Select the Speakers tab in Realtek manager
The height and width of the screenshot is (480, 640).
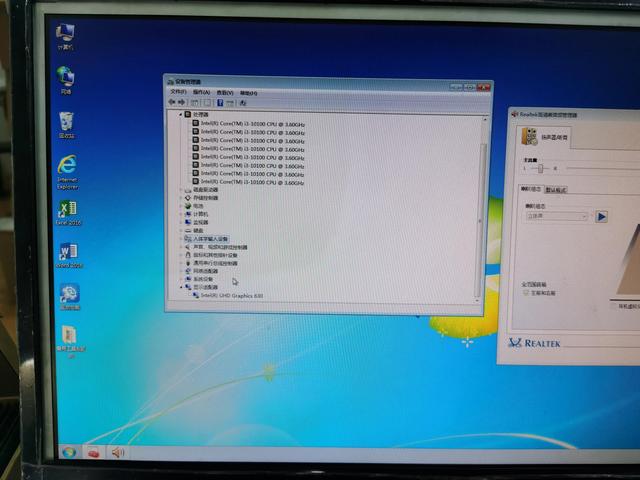tap(544, 137)
